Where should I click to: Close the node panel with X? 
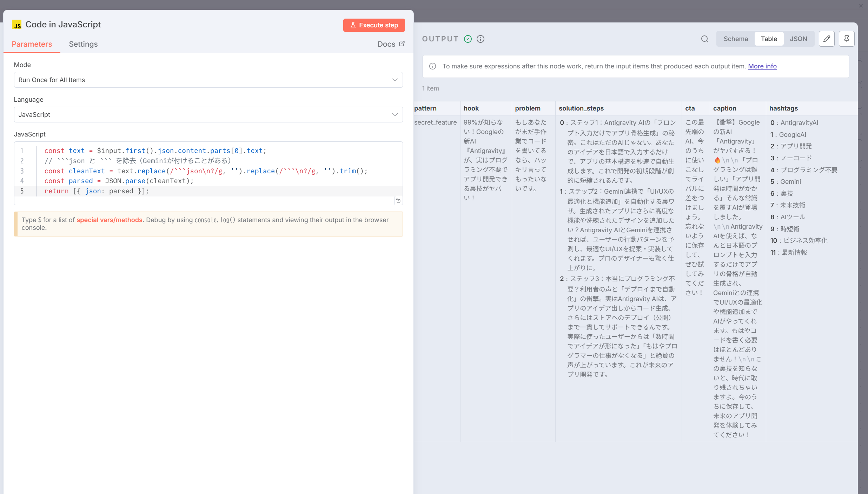coord(861,6)
